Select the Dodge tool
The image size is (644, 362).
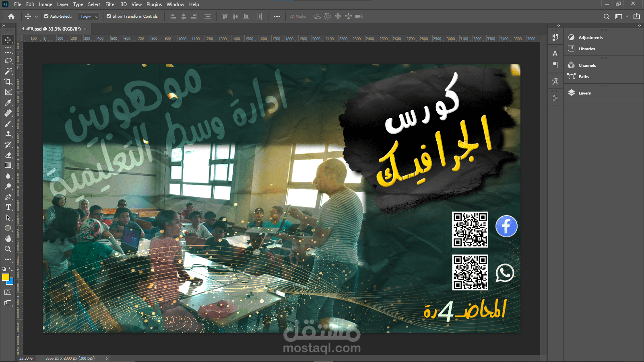click(8, 186)
